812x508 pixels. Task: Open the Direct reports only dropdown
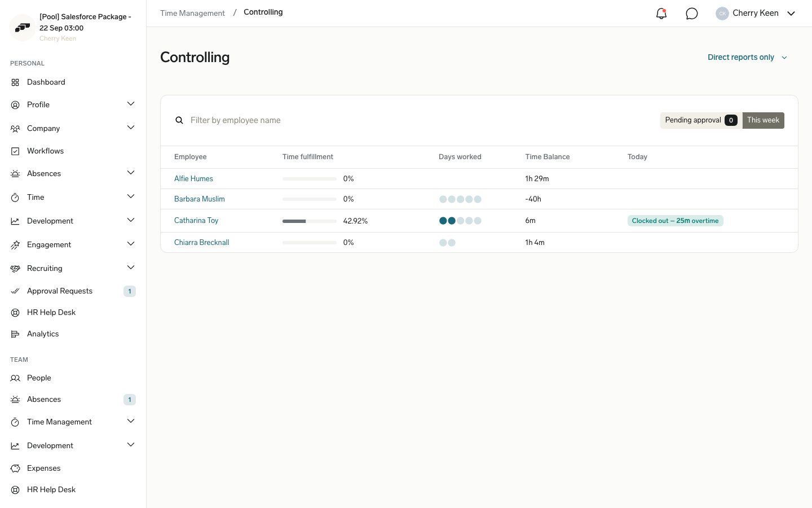[747, 58]
